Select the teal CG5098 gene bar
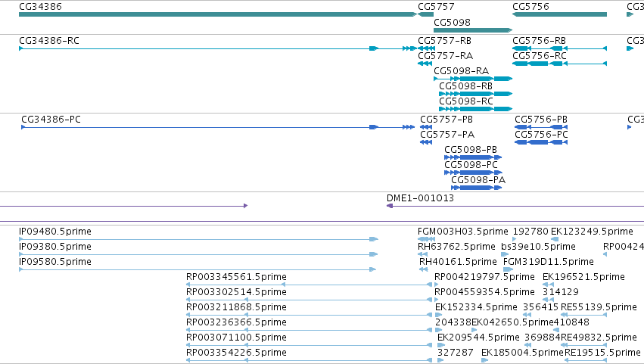The image size is (644, 364). 473,30
